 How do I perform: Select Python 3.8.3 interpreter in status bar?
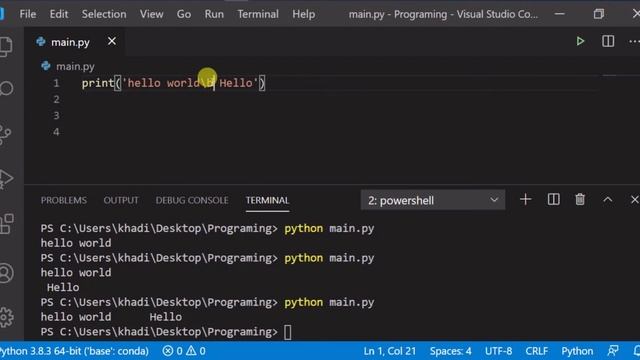pyautogui.click(x=74, y=351)
